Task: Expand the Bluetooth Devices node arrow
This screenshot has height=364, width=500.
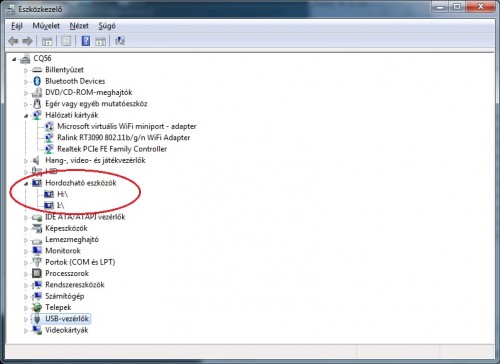Action: 26,82
